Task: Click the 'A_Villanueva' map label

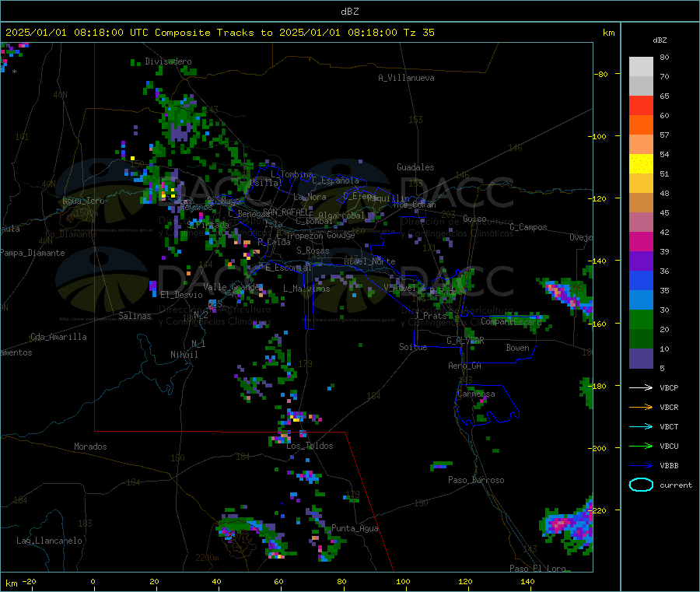Action: click(x=406, y=78)
